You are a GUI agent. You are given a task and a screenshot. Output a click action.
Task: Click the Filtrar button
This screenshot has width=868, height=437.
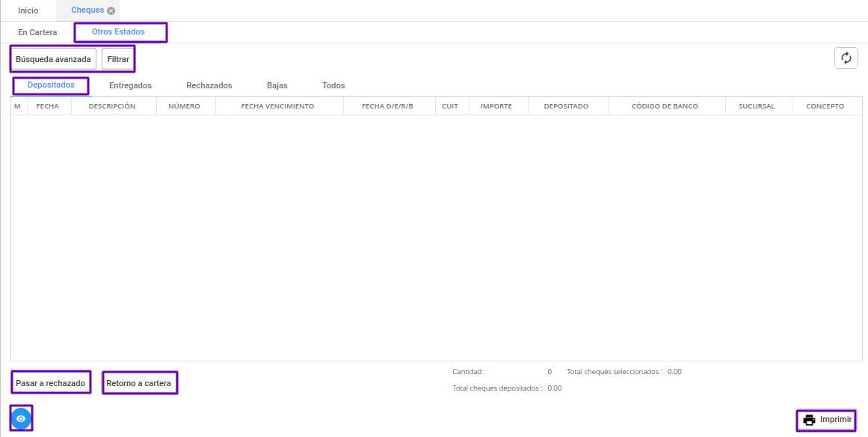coord(118,58)
